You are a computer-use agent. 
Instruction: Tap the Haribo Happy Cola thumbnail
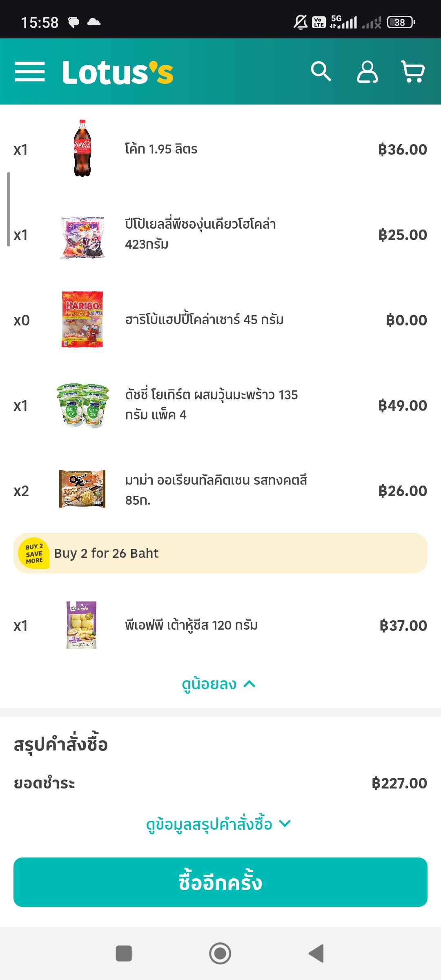click(82, 319)
